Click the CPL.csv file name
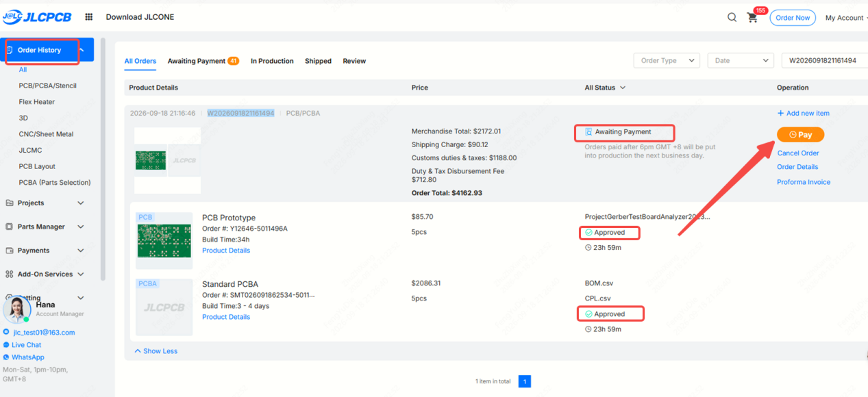This screenshot has width=868, height=397. click(x=597, y=298)
